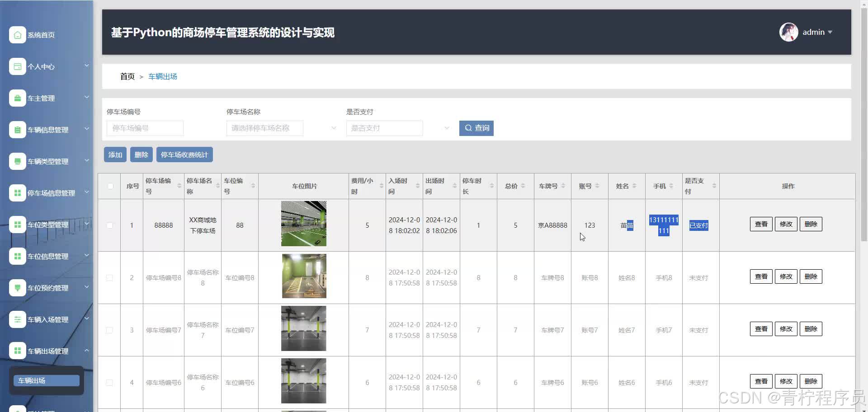
Task: Open the 车位信息管理 menu item
Action: [47, 256]
